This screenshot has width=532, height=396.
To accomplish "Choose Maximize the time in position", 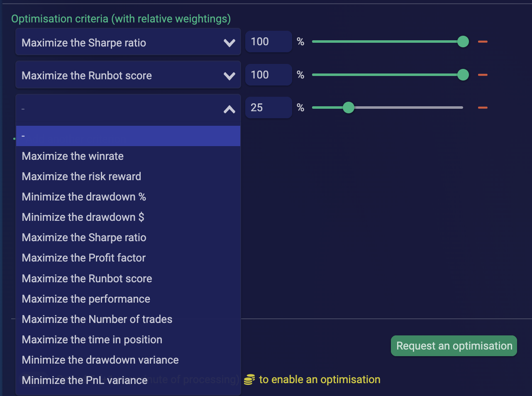I will 92,340.
